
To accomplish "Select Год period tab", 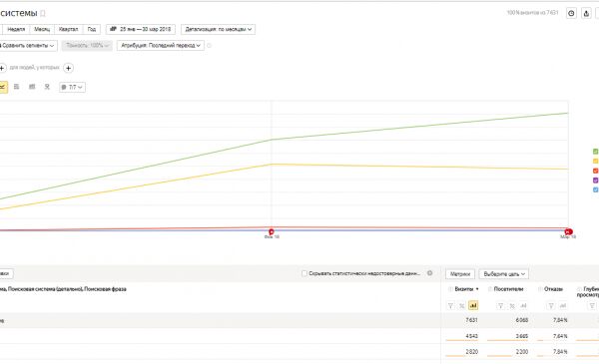I will pos(92,29).
